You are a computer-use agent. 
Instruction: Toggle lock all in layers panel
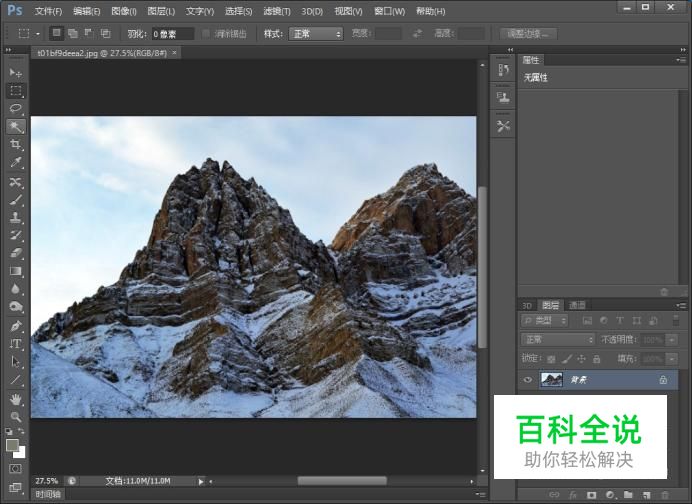(596, 359)
